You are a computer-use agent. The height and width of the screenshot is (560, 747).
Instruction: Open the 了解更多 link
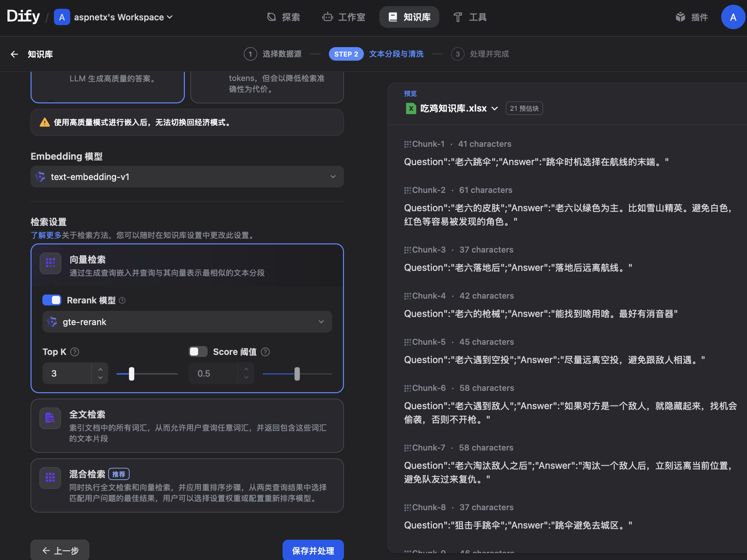46,235
